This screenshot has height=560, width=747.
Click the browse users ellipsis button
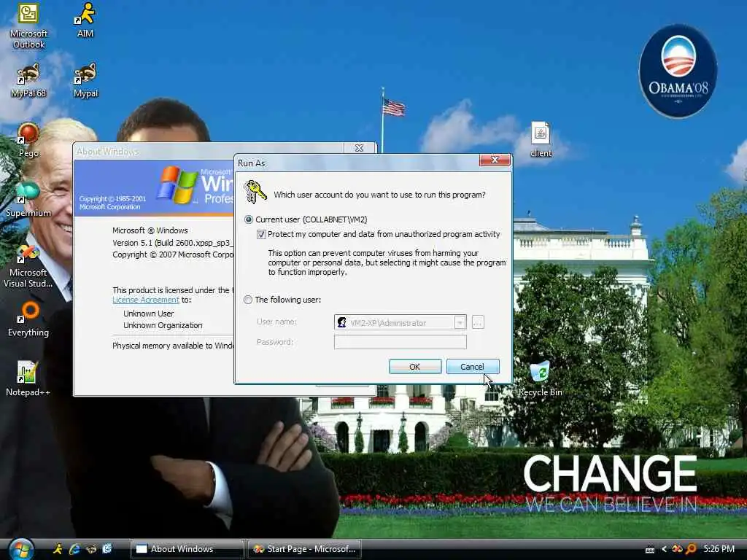478,322
